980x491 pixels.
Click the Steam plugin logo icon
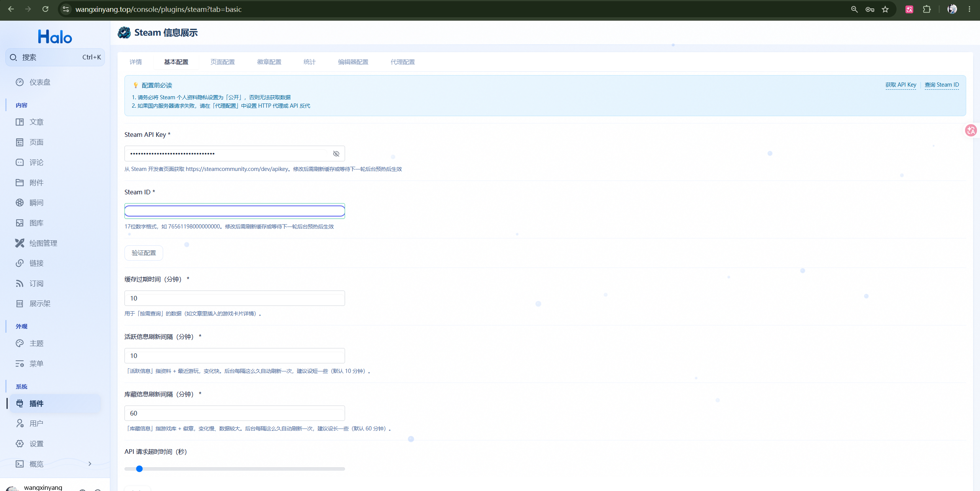[x=124, y=33]
